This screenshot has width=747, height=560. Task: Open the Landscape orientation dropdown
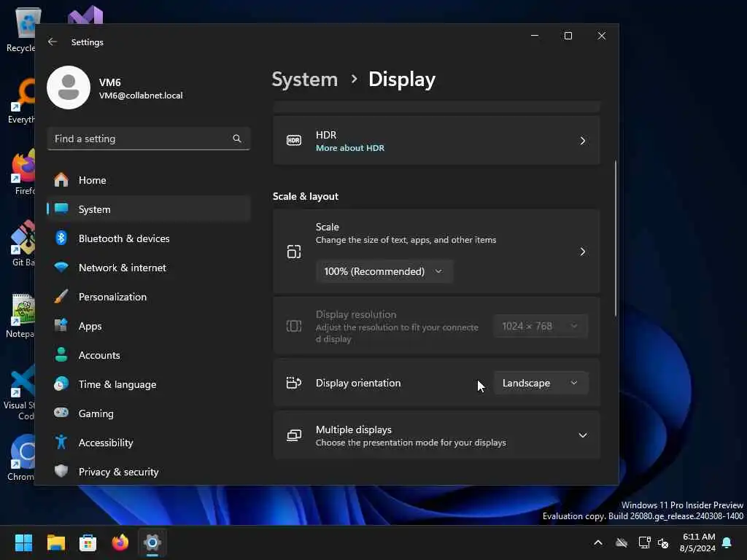(541, 383)
